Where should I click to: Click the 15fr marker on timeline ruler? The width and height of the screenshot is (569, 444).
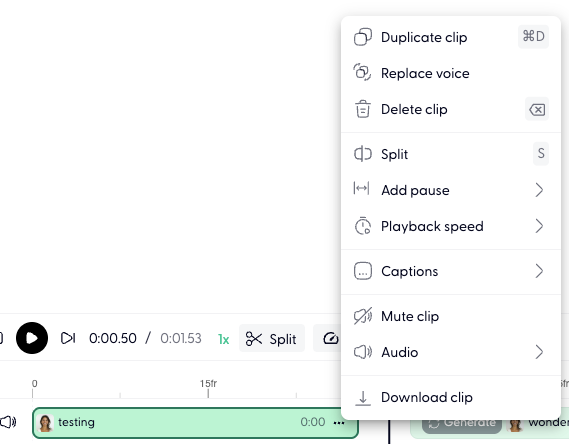[x=208, y=383]
